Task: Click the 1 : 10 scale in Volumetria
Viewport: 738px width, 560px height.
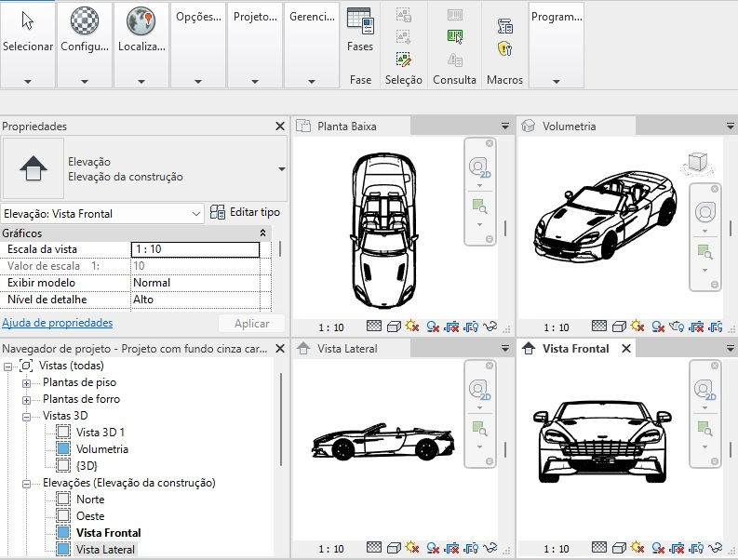Action: point(557,327)
